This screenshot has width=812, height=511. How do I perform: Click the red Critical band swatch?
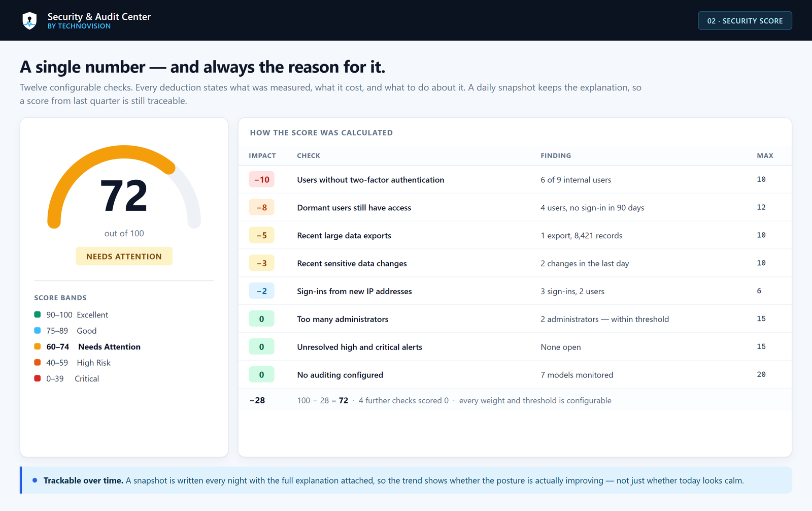[x=38, y=378]
